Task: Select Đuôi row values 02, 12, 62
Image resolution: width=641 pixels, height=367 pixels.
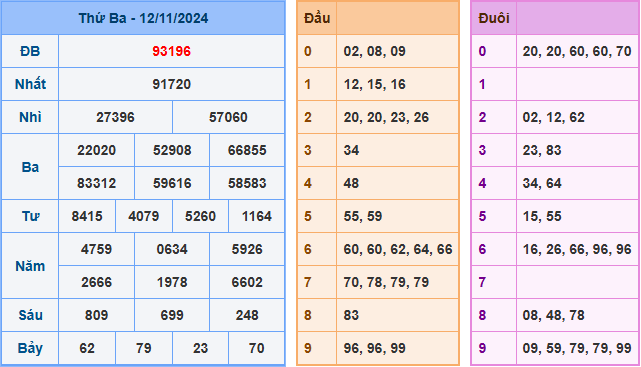Action: click(554, 117)
